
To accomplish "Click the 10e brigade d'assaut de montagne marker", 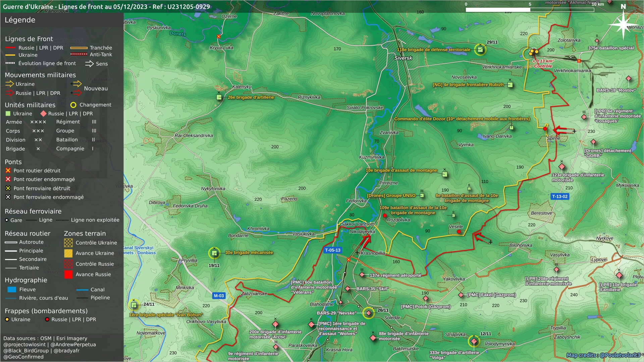I will tap(444, 174).
